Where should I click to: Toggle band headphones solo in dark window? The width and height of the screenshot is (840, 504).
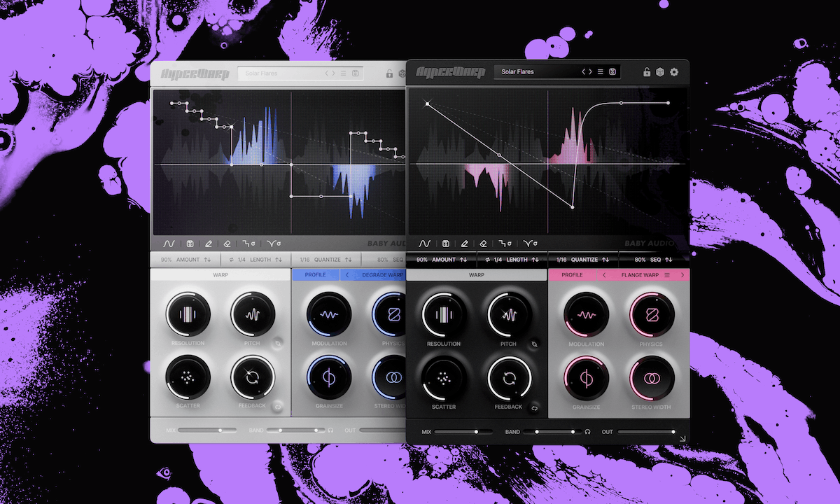(x=587, y=432)
